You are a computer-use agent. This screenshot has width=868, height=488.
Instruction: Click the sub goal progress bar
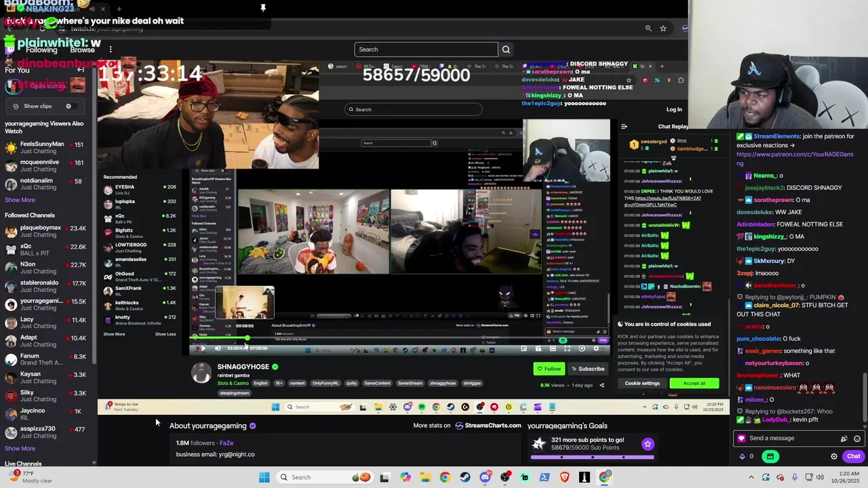tap(592, 457)
